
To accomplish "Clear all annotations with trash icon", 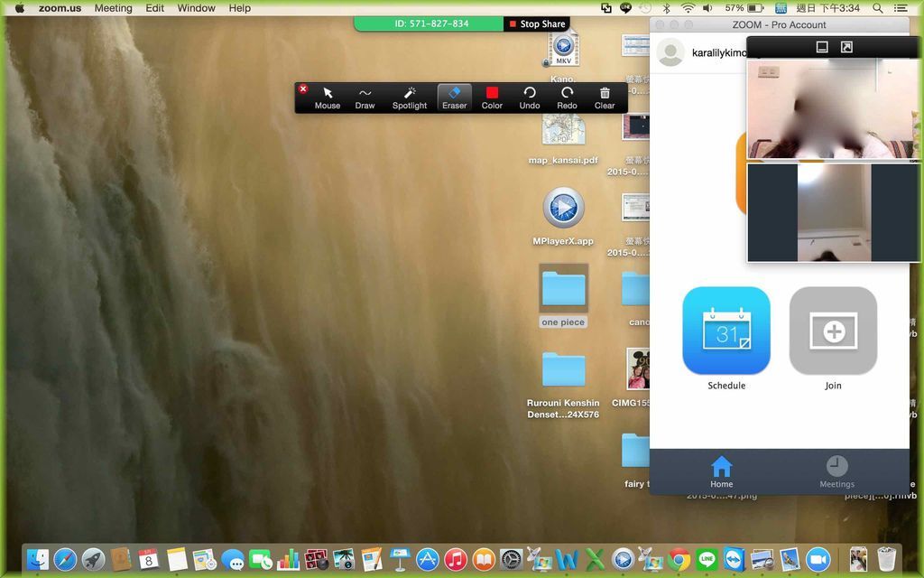I will [605, 98].
